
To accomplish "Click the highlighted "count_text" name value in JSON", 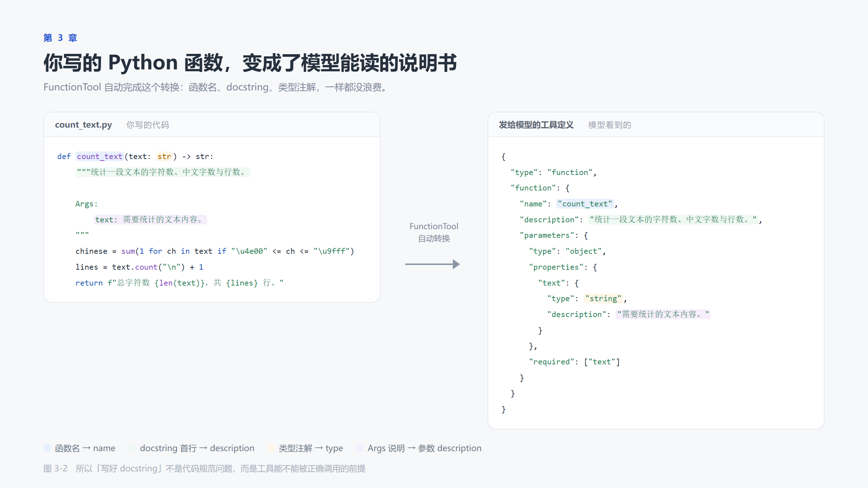I will (x=585, y=204).
